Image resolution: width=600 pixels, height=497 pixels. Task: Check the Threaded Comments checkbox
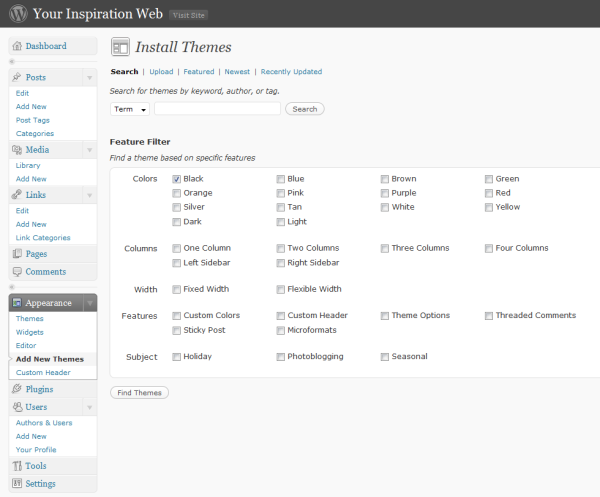coord(489,316)
